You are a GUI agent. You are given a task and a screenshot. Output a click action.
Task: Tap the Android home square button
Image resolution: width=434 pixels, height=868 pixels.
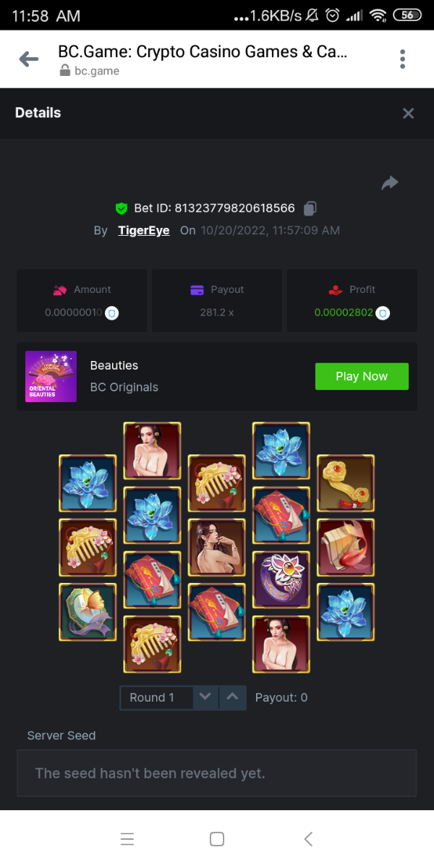tap(217, 839)
